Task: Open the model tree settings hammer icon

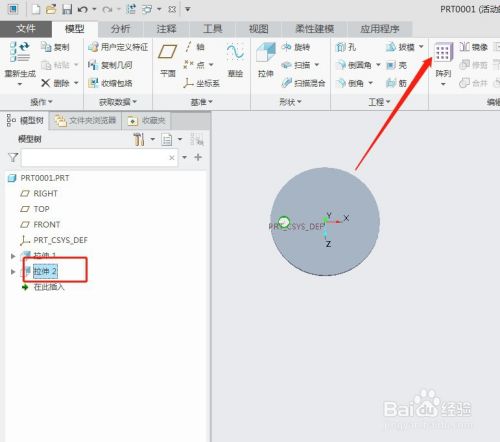Action: [139, 139]
